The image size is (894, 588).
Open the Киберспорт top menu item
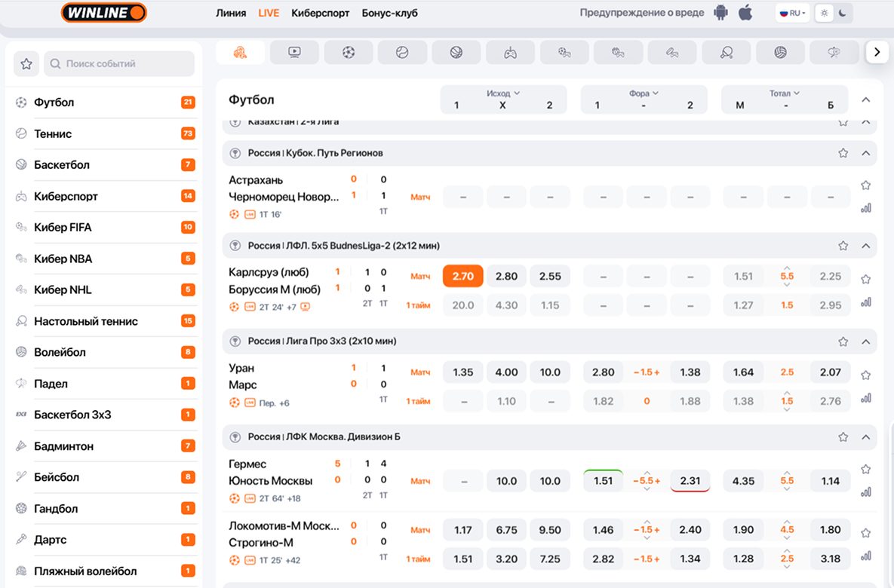[x=320, y=13]
